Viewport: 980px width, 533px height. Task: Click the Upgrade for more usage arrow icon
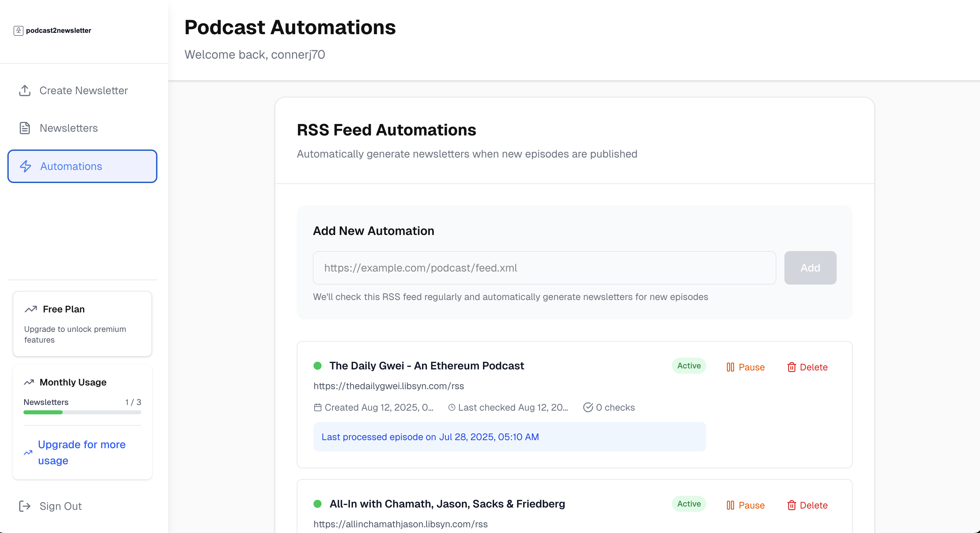point(28,453)
